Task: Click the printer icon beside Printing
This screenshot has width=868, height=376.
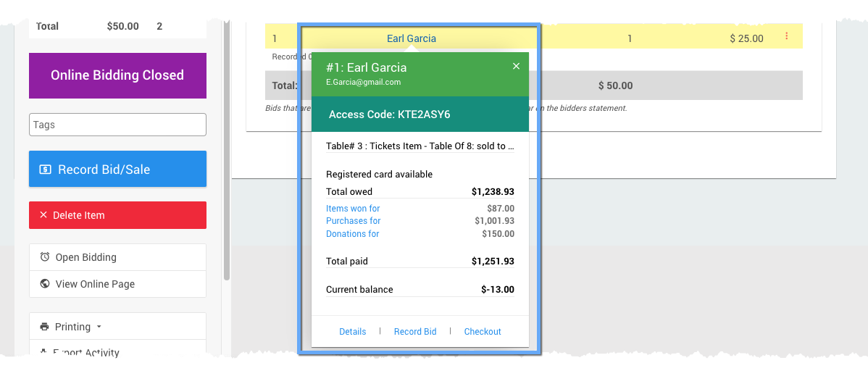Action: point(44,327)
